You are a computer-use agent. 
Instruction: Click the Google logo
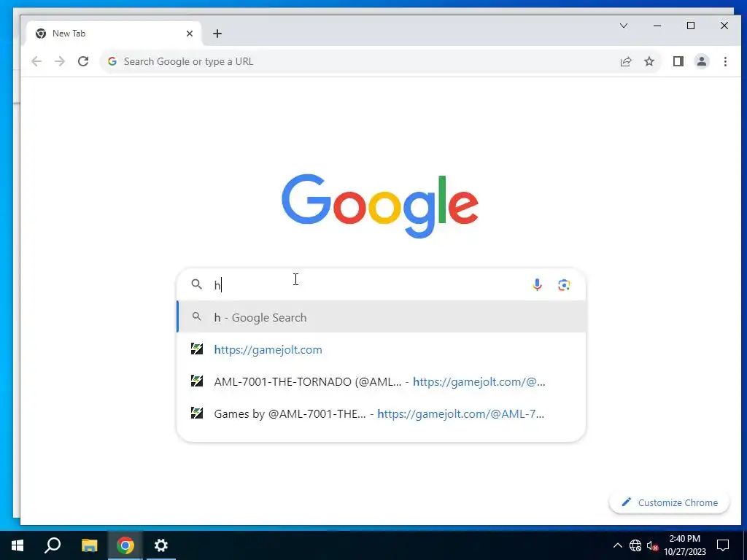pyautogui.click(x=379, y=205)
